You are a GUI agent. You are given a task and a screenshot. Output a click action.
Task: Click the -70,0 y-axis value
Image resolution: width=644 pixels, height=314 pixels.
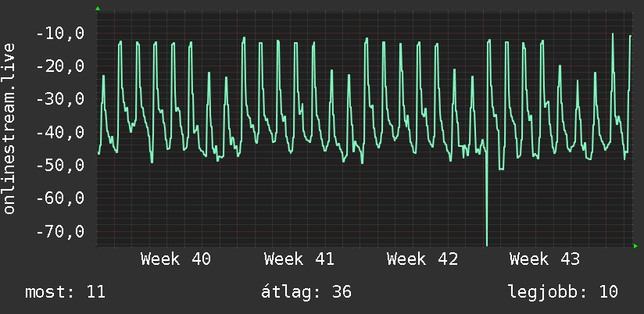coord(60,231)
